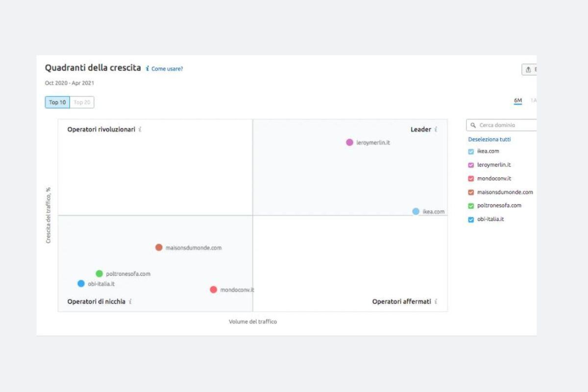This screenshot has width=588, height=392.
Task: Click the 'Leader' quadrant label
Action: [x=421, y=129]
